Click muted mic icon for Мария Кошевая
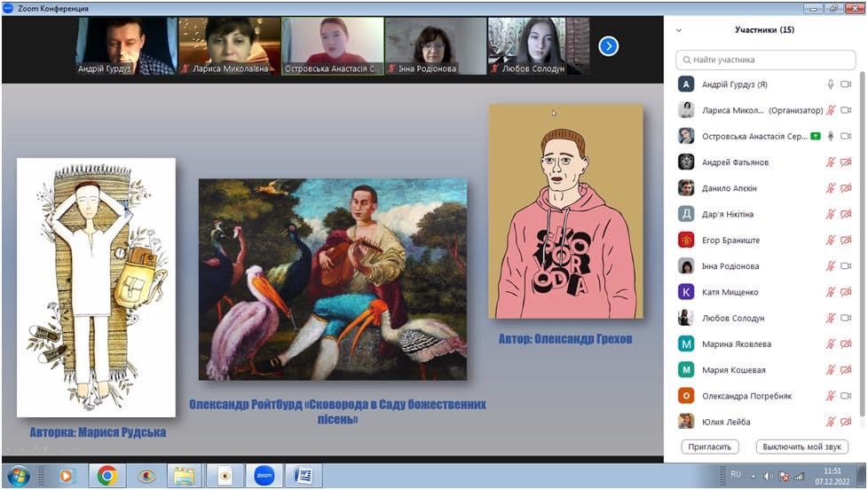 point(831,370)
